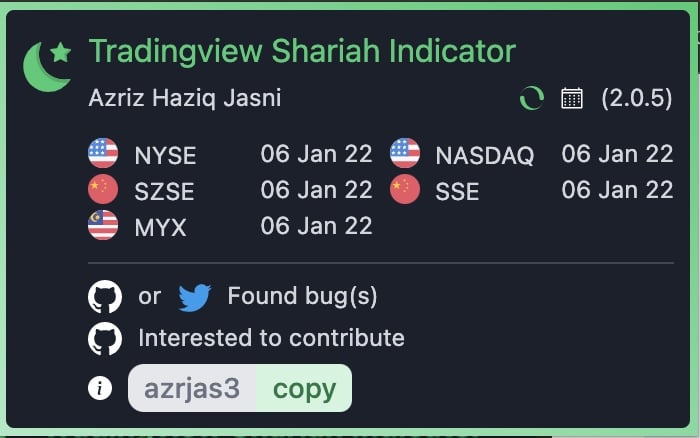Click the NASDAQ update date 06 Jan 22
The width and height of the screenshot is (700, 438).
coord(617,154)
